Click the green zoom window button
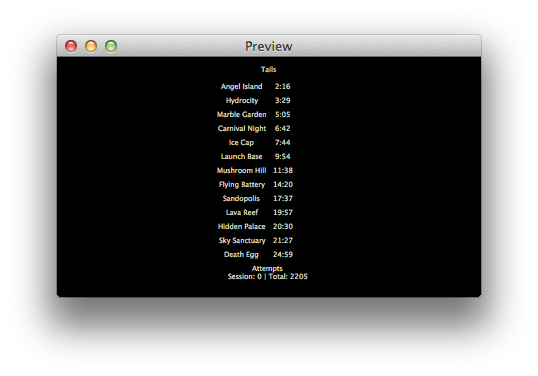This screenshot has height=376, width=538. [x=111, y=46]
